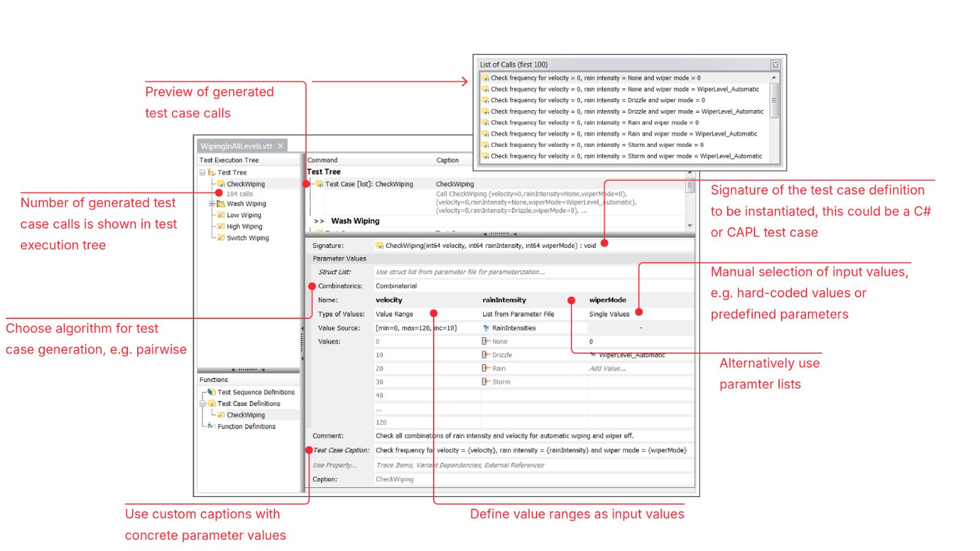This screenshot has width=980, height=551.
Task: Click the Parameter Values section header
Action: 500,258
